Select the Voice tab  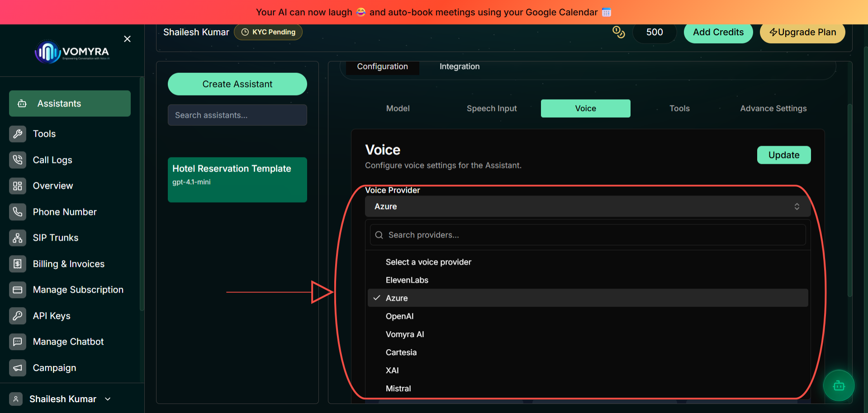tap(586, 109)
